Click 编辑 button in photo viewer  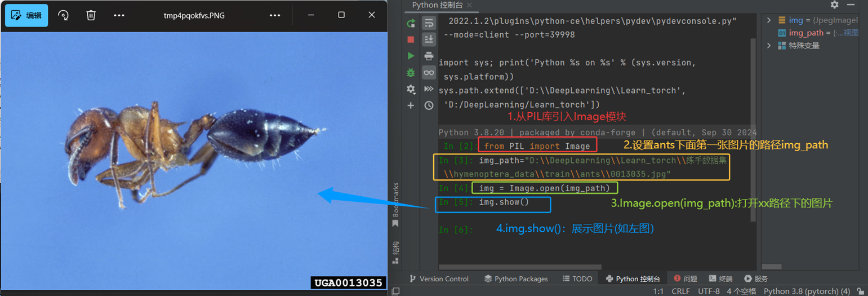(x=26, y=15)
